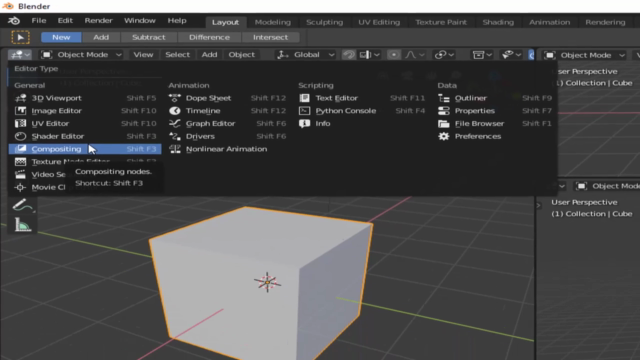Open Python Console editor
The image size is (640, 360).
[x=362, y=111]
